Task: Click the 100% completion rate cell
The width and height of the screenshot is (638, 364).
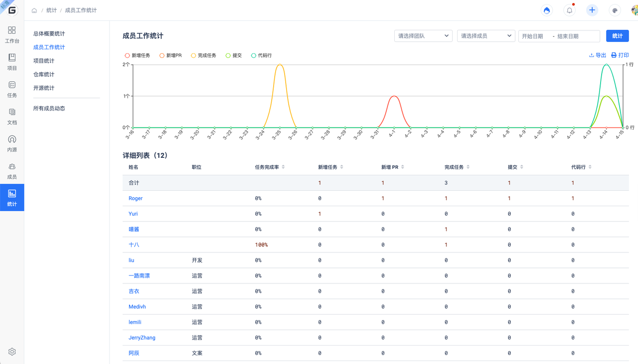Action: [261, 245]
